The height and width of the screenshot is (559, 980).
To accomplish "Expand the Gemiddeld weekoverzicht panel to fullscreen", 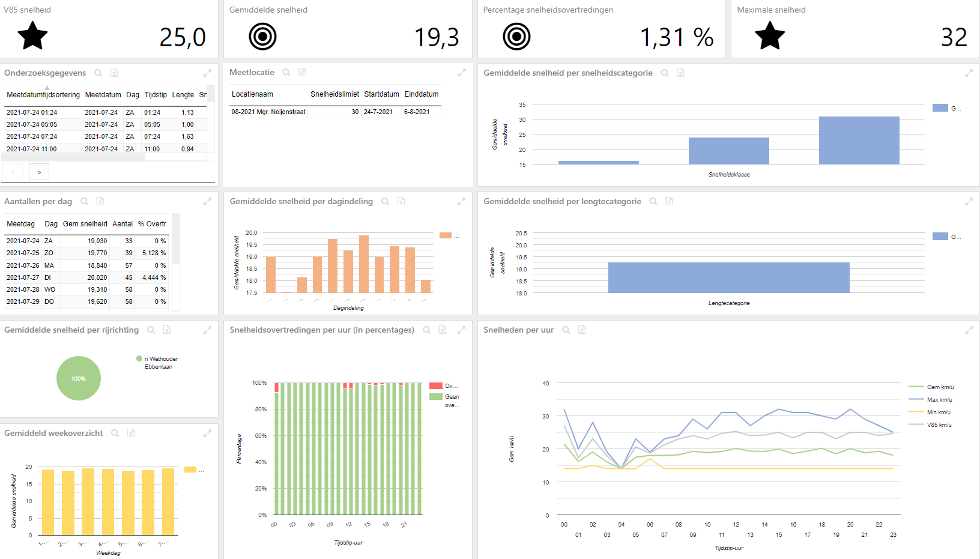I will pyautogui.click(x=207, y=433).
